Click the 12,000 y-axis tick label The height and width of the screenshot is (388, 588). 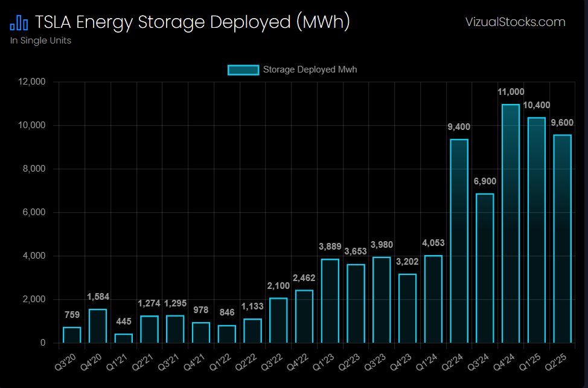(x=32, y=82)
